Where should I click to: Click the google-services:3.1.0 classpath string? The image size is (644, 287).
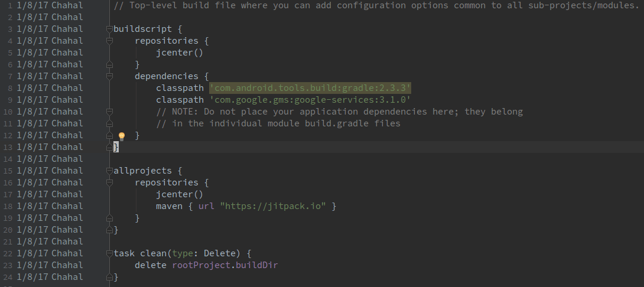(x=310, y=100)
